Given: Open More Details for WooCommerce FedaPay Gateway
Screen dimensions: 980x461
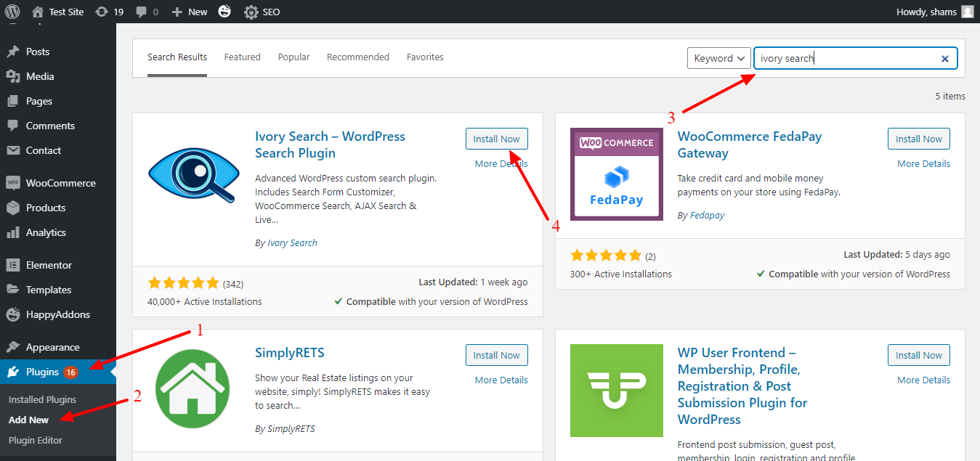Looking at the screenshot, I should coord(923,163).
